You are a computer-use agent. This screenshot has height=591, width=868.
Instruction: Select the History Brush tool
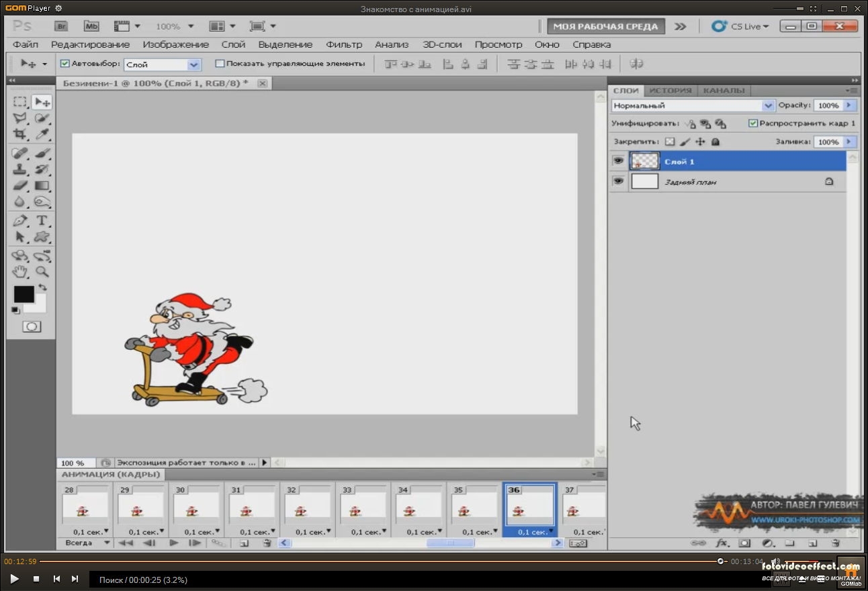42,170
